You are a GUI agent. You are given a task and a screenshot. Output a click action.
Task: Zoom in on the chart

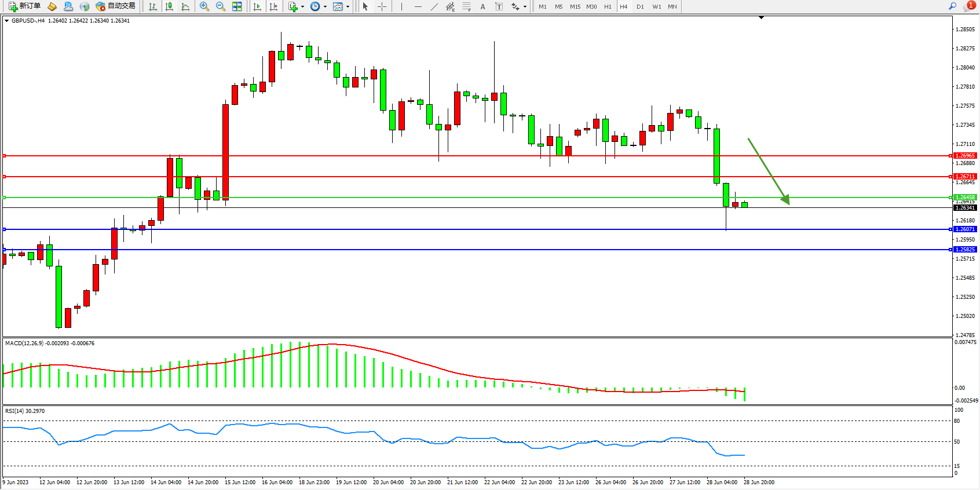pyautogui.click(x=204, y=6)
